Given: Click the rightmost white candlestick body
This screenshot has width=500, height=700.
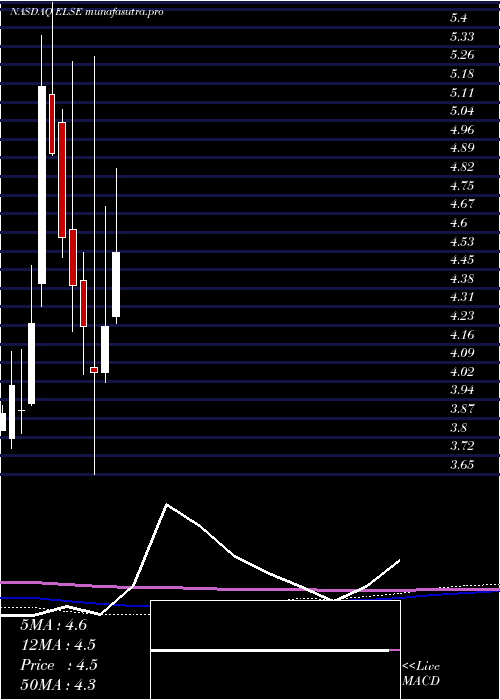Looking at the screenshot, I should coord(116,284).
